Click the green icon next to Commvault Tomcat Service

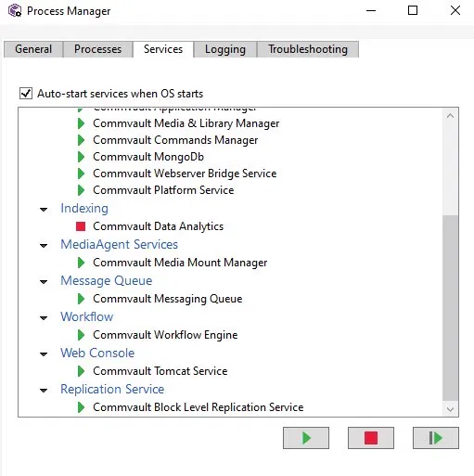[81, 371]
